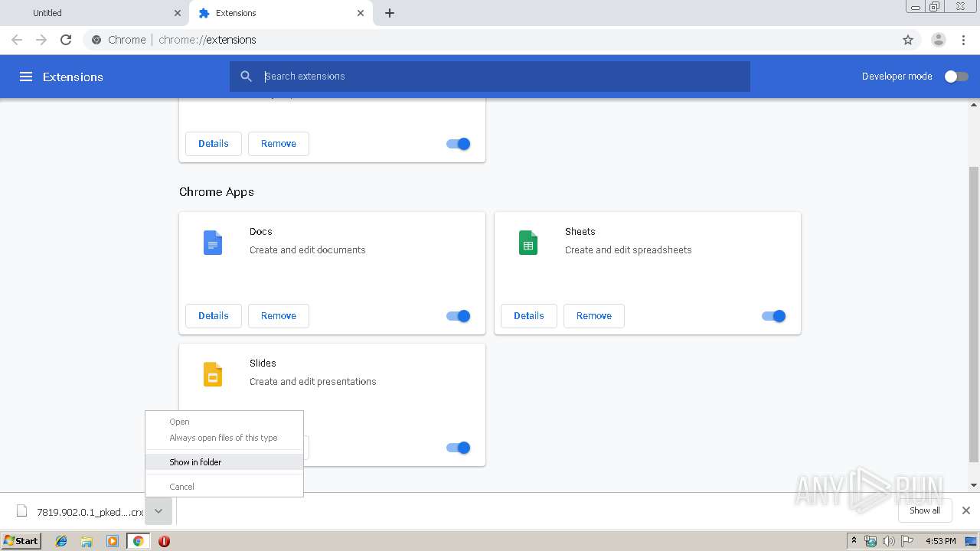Choose Cancel in download menu
This screenshot has width=980, height=551.
224,487
